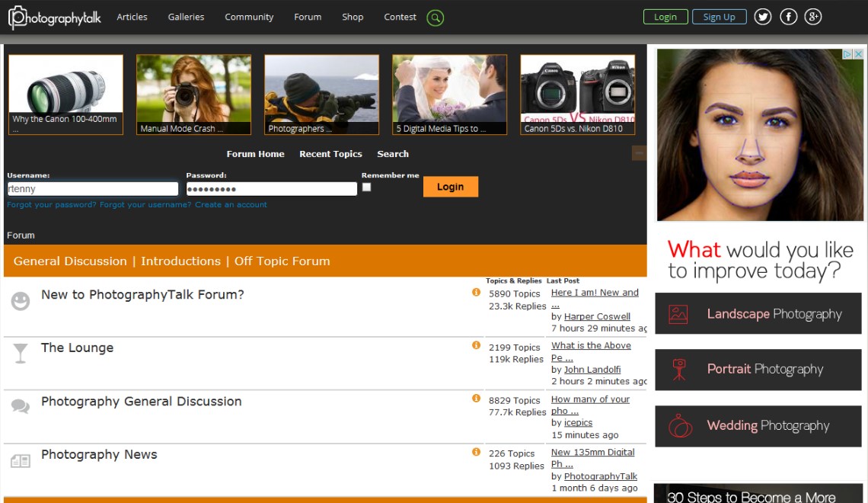Viewport: 868px width, 503px height.
Task: View John Landolfi's profile
Action: click(592, 370)
